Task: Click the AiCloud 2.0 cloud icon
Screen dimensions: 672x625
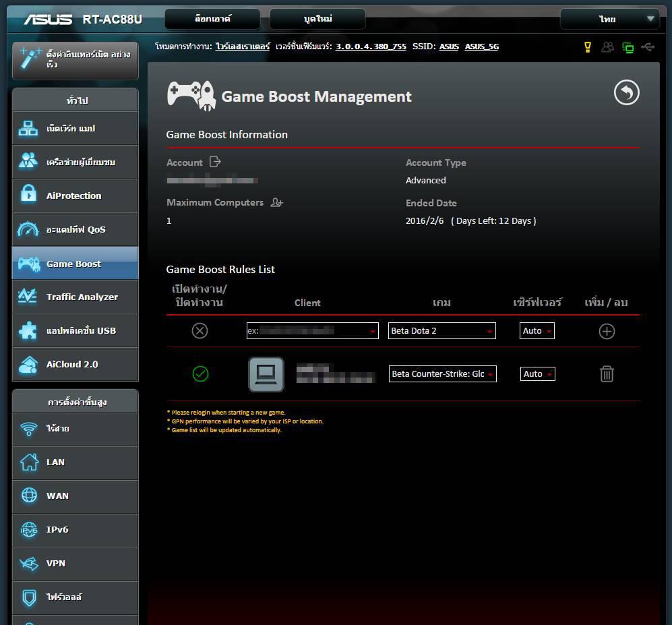Action: point(28,365)
